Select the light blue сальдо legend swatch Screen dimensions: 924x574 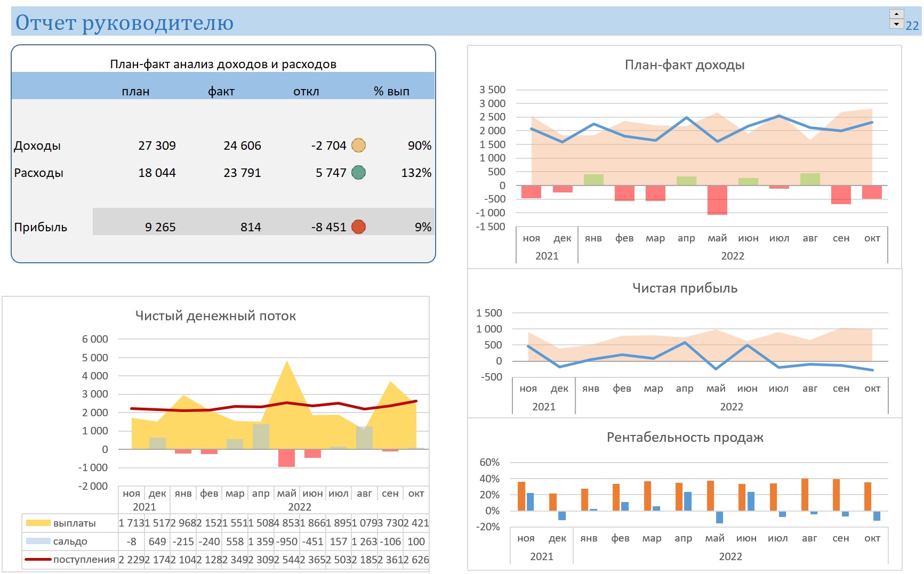click(x=38, y=541)
